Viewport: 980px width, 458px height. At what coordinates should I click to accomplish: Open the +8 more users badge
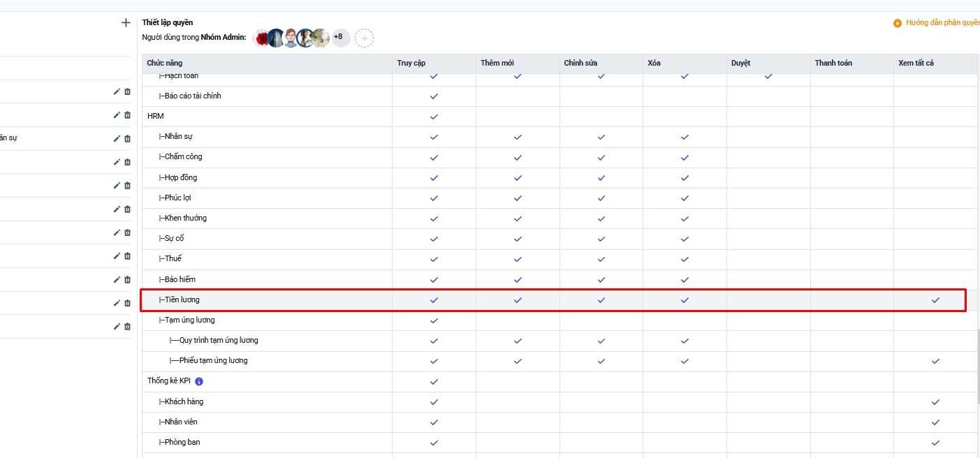(x=340, y=37)
